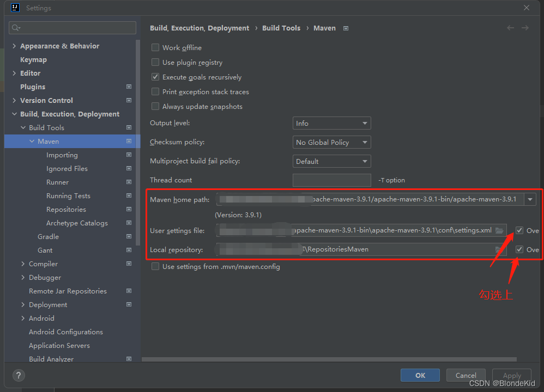Click project-level icon beside Gant
Viewport: 544px width, 392px height.
pos(129,250)
